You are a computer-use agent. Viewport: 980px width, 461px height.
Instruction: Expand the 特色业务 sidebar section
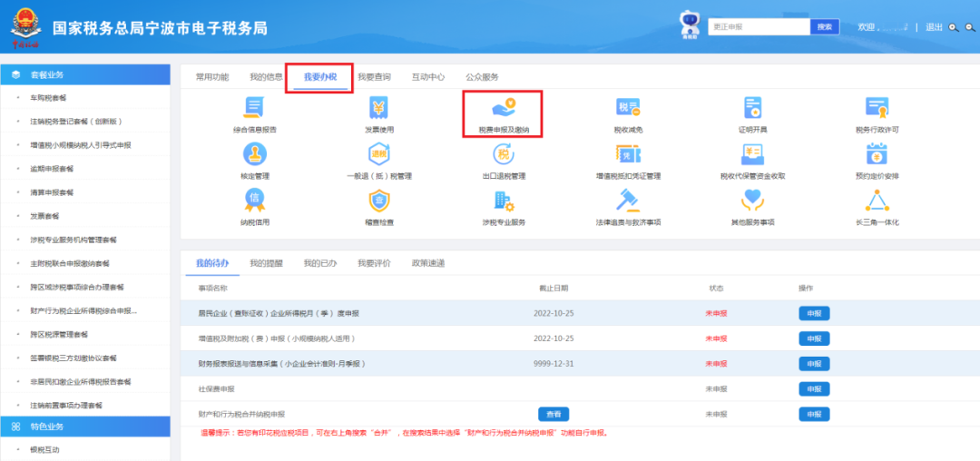84,427
